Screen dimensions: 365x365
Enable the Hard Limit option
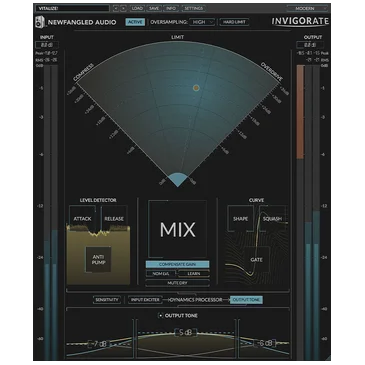[234, 22]
